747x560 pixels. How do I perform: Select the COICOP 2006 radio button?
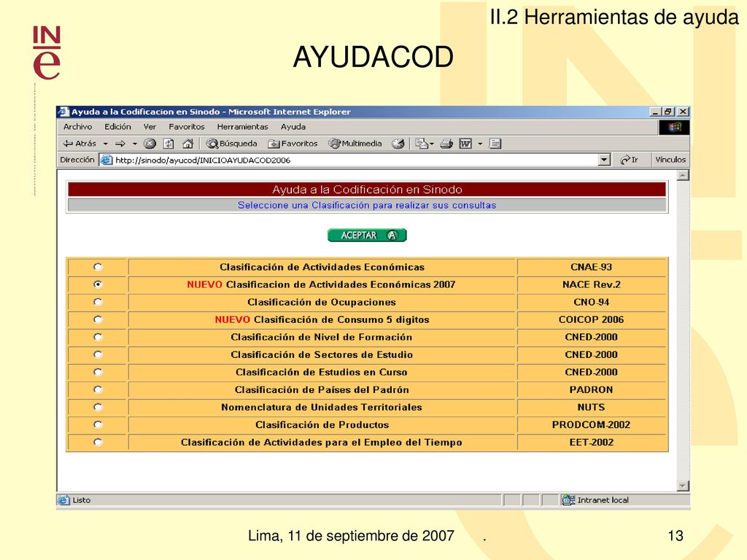(98, 319)
